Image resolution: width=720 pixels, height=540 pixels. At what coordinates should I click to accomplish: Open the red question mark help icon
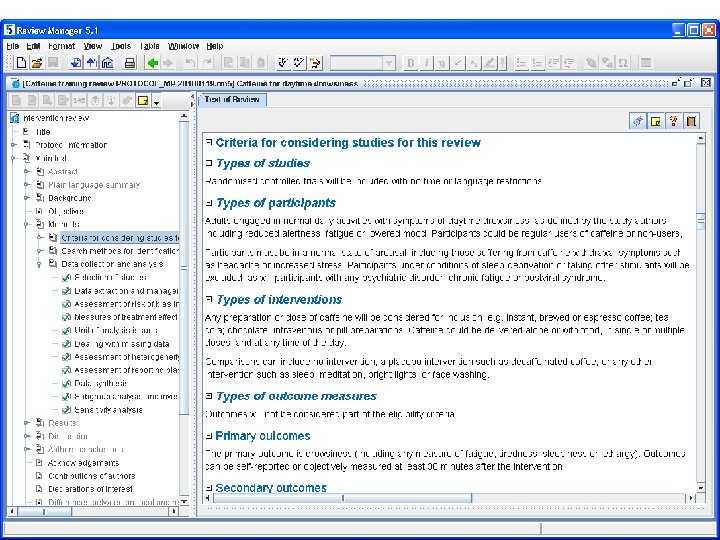click(x=673, y=121)
